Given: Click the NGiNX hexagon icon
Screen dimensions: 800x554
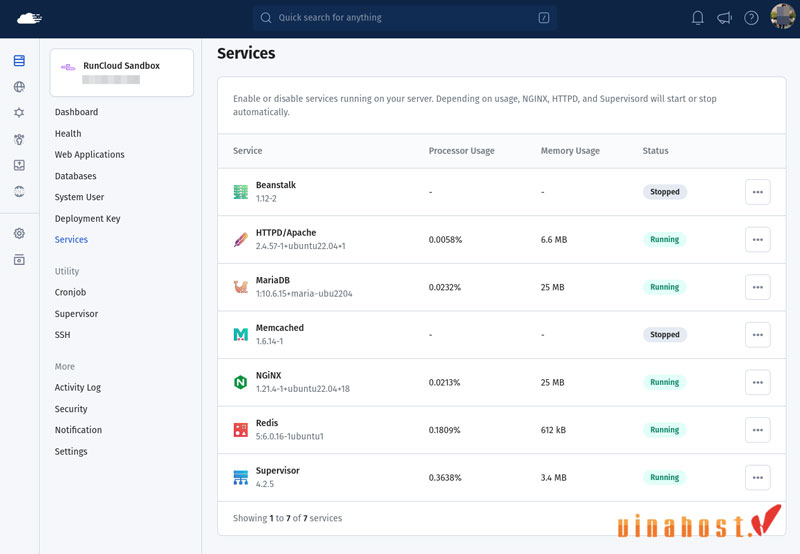Looking at the screenshot, I should [240, 382].
